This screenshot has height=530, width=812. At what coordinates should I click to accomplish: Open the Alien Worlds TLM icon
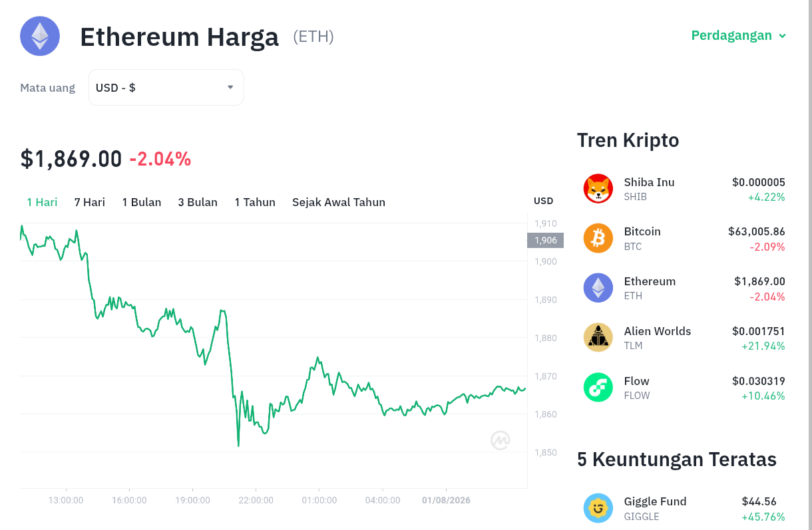[x=598, y=337]
